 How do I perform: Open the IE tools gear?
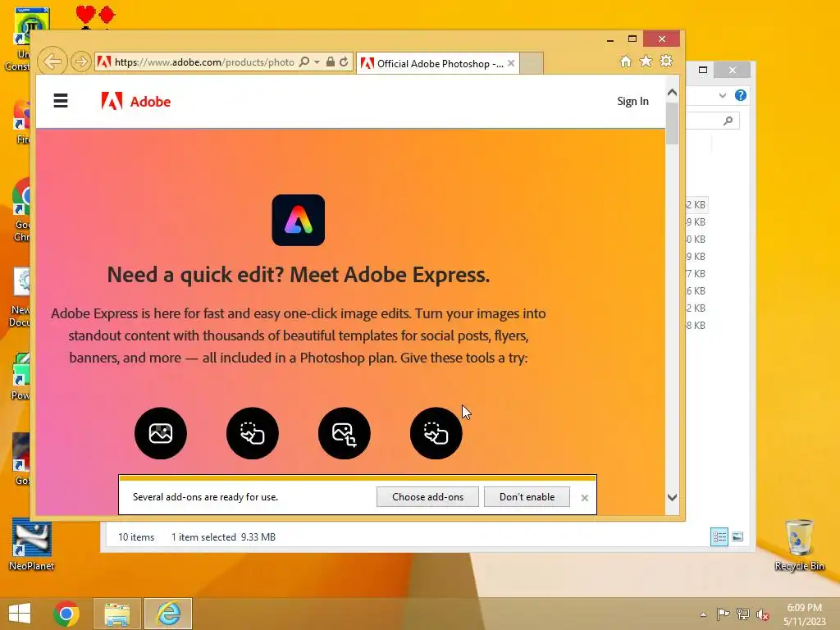[x=666, y=62]
